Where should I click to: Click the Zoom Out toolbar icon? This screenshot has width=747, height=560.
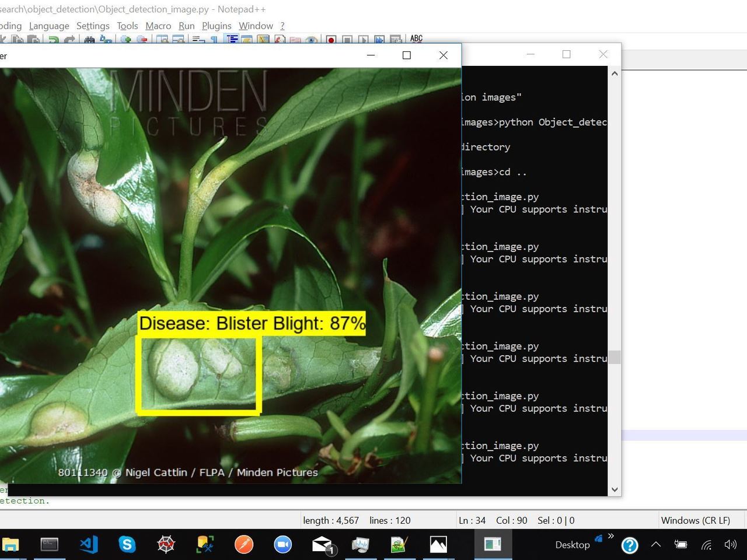tap(142, 40)
